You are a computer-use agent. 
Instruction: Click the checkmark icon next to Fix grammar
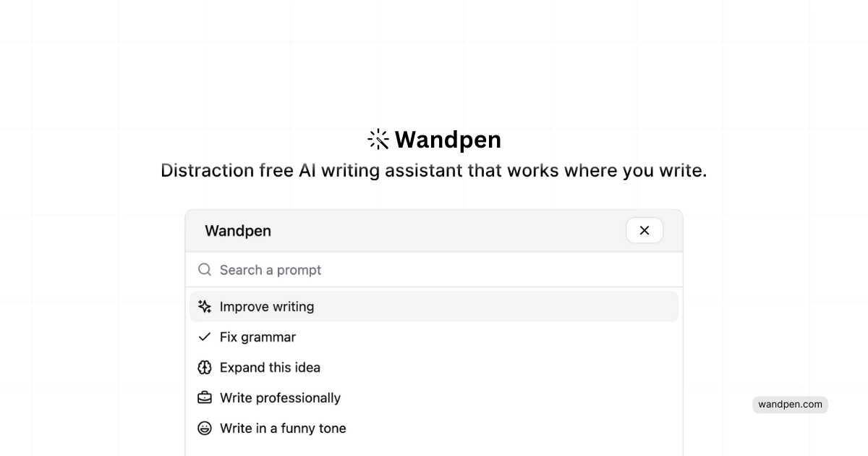click(205, 337)
